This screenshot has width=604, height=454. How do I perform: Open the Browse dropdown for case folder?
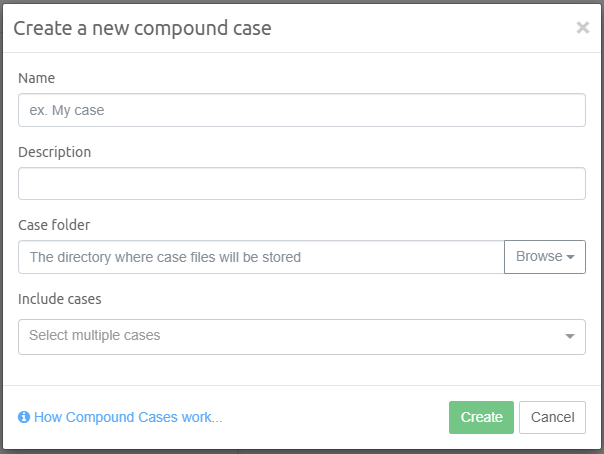coord(544,257)
